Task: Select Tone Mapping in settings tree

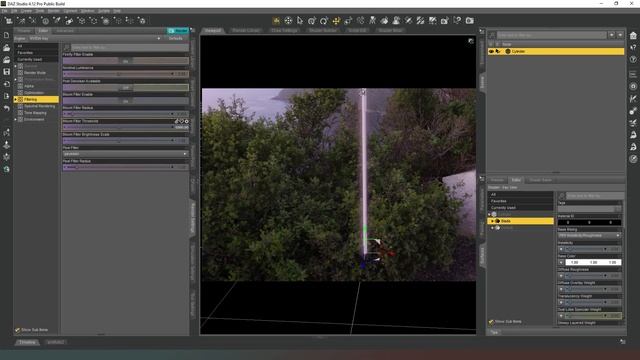Action: [x=35, y=113]
